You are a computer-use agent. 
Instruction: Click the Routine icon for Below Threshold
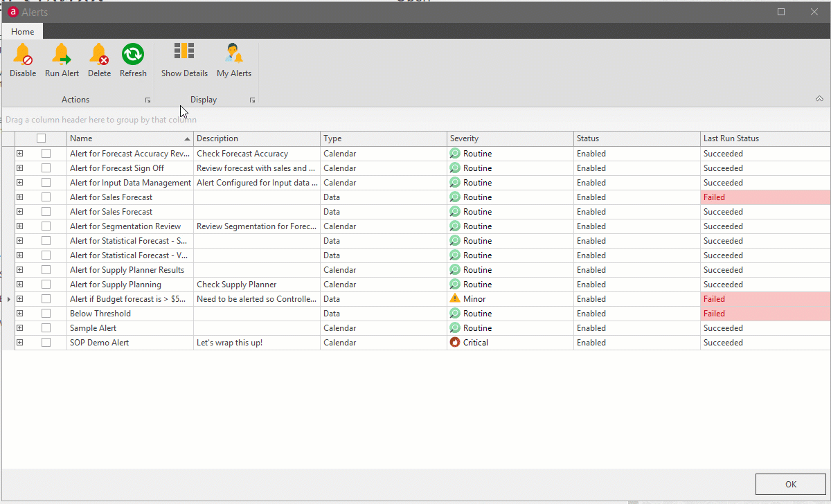coord(455,314)
